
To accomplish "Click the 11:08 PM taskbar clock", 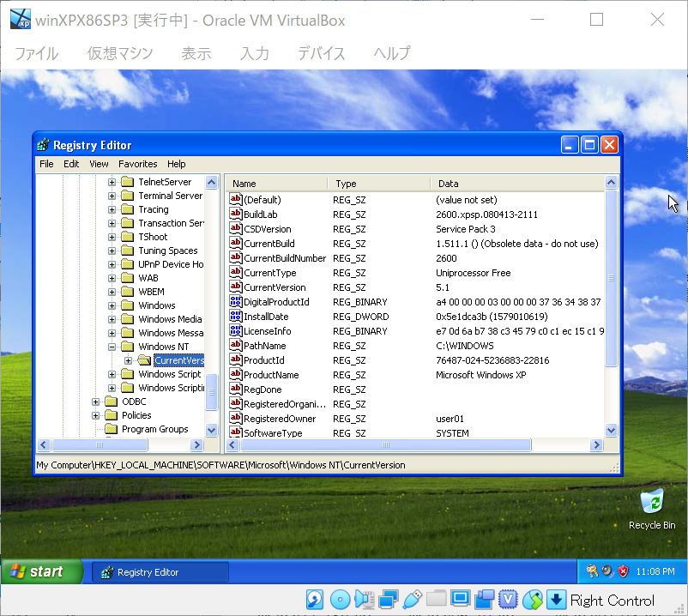I will (x=655, y=571).
